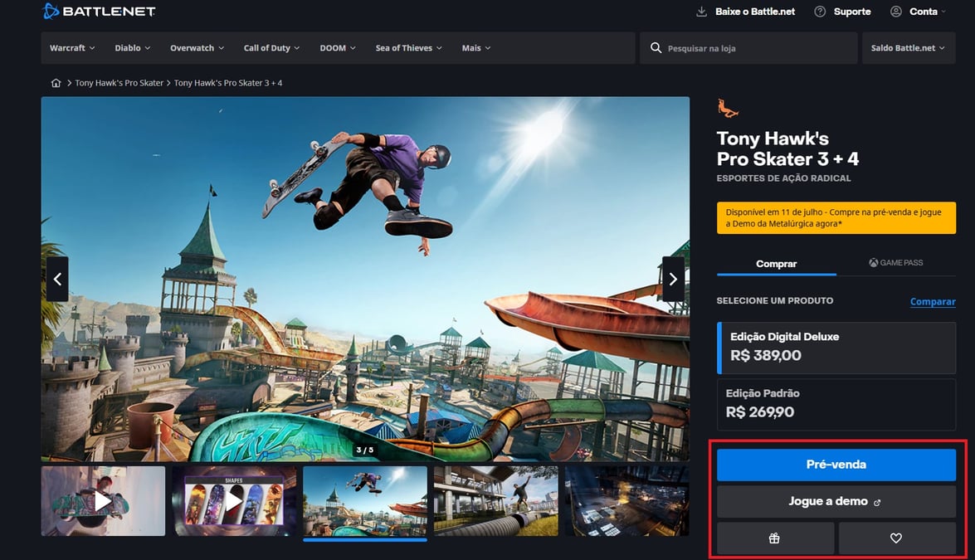This screenshot has height=560, width=975.
Task: Select the Edição Padrão product
Action: (x=836, y=405)
